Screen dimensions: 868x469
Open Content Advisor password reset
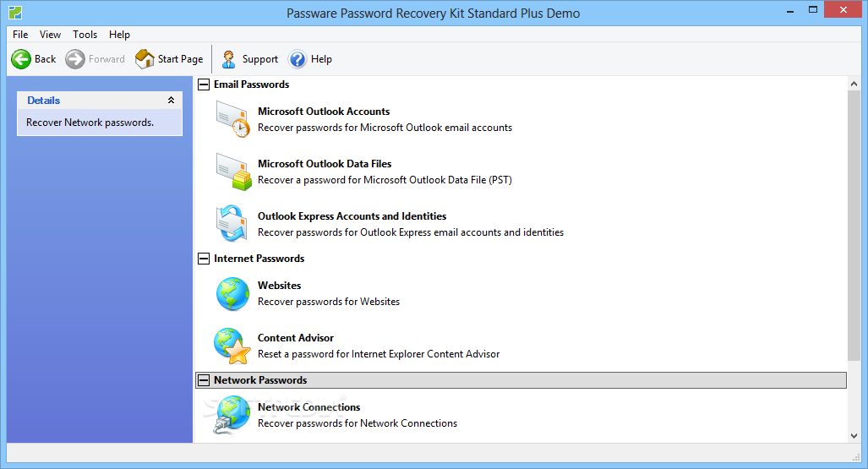[x=296, y=338]
